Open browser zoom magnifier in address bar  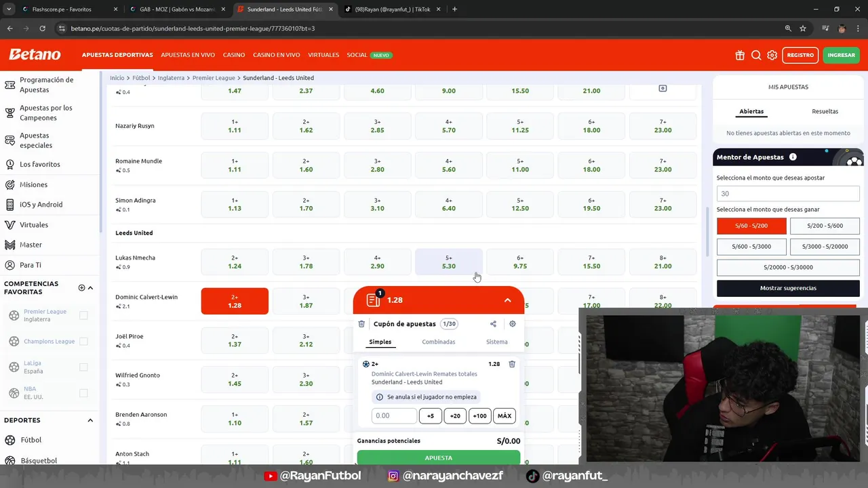click(x=788, y=28)
